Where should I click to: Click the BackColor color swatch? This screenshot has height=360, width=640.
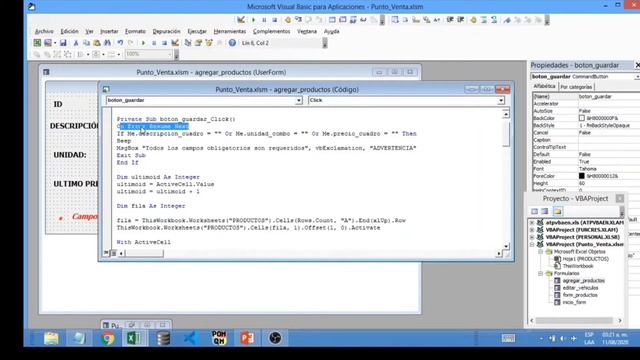point(582,118)
